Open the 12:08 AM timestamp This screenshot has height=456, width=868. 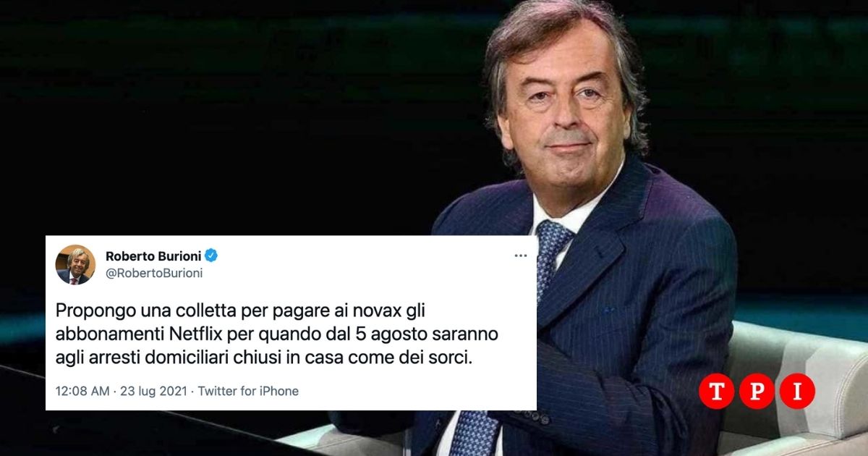(82, 391)
